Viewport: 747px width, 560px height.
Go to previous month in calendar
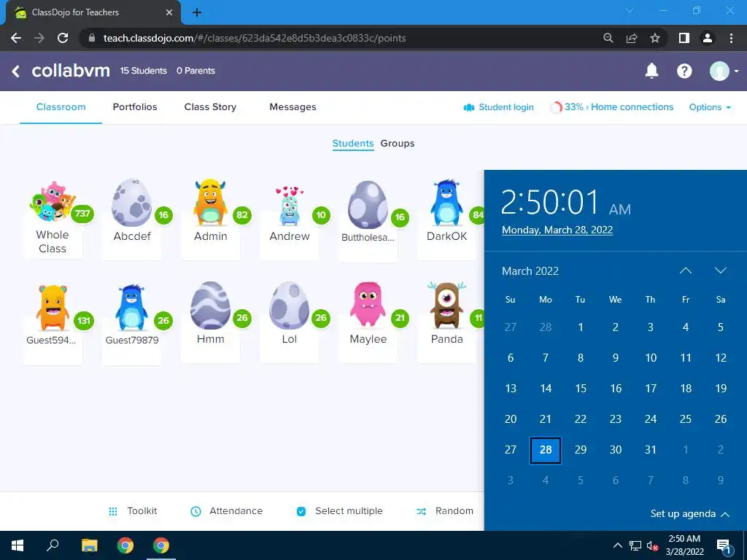click(686, 271)
